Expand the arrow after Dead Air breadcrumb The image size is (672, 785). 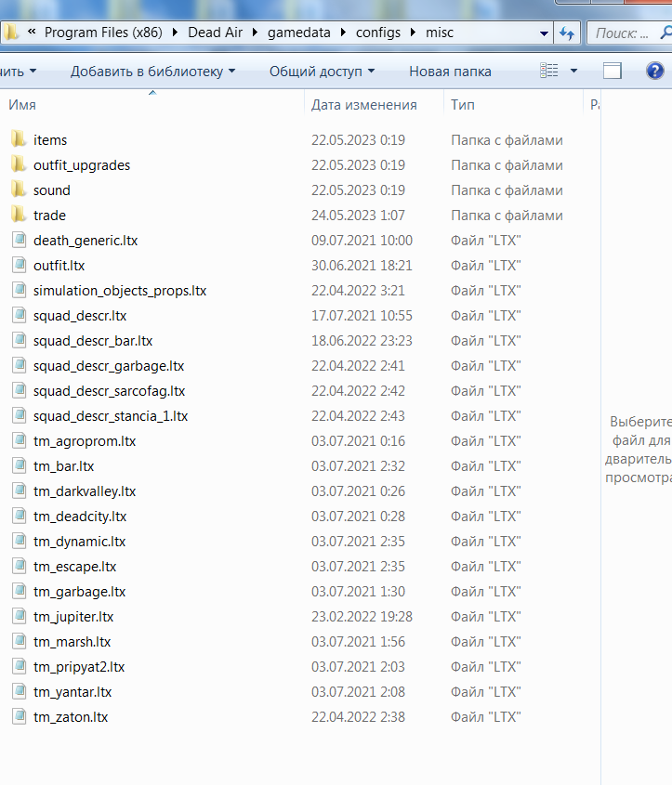click(255, 33)
